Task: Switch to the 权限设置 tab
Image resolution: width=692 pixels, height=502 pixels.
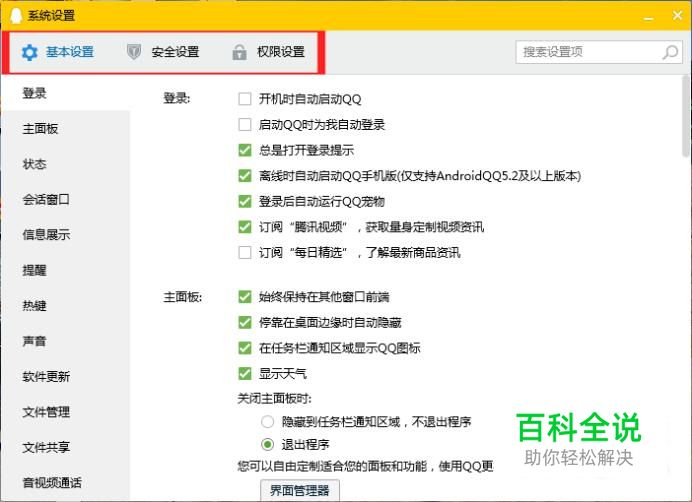Action: coord(268,52)
